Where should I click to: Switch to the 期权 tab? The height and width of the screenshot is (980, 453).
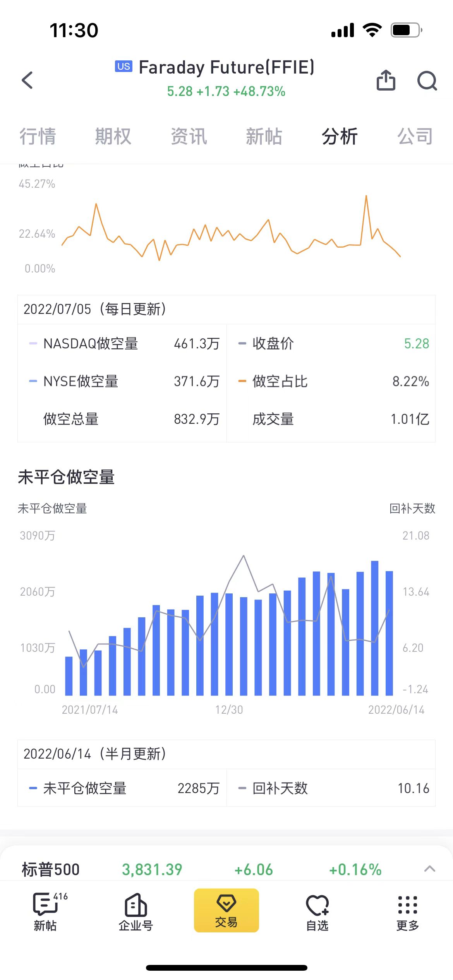(113, 136)
